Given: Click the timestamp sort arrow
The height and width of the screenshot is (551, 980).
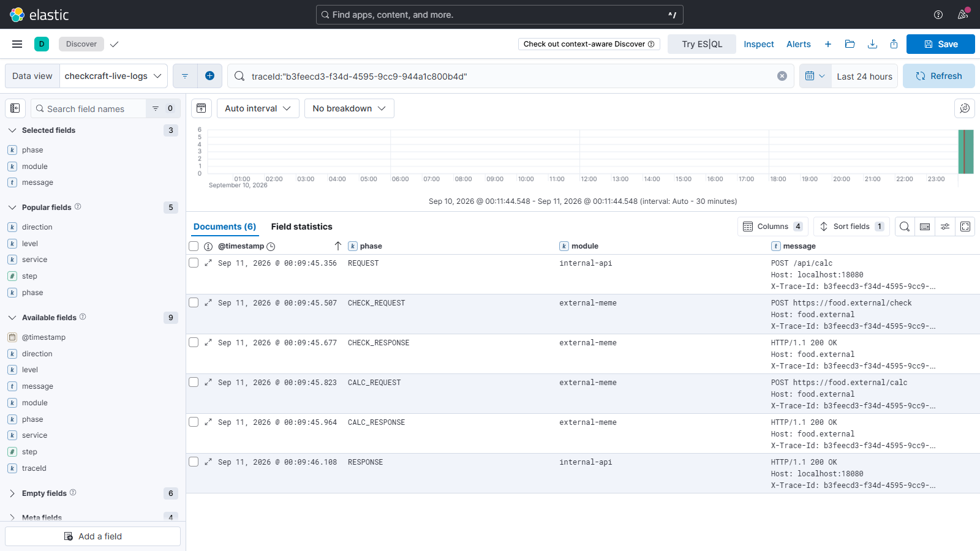Looking at the screenshot, I should [x=337, y=246].
